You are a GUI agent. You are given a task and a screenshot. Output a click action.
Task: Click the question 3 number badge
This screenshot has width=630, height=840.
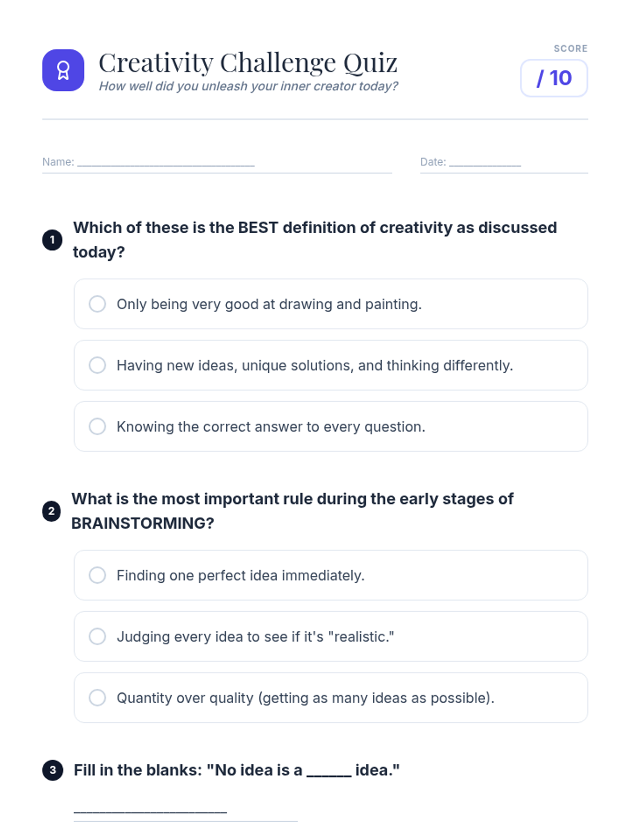coord(52,770)
